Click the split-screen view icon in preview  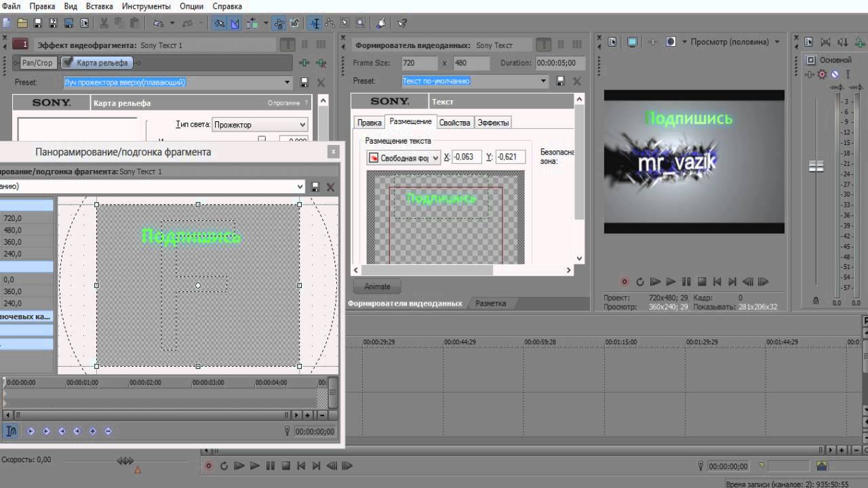coord(671,42)
